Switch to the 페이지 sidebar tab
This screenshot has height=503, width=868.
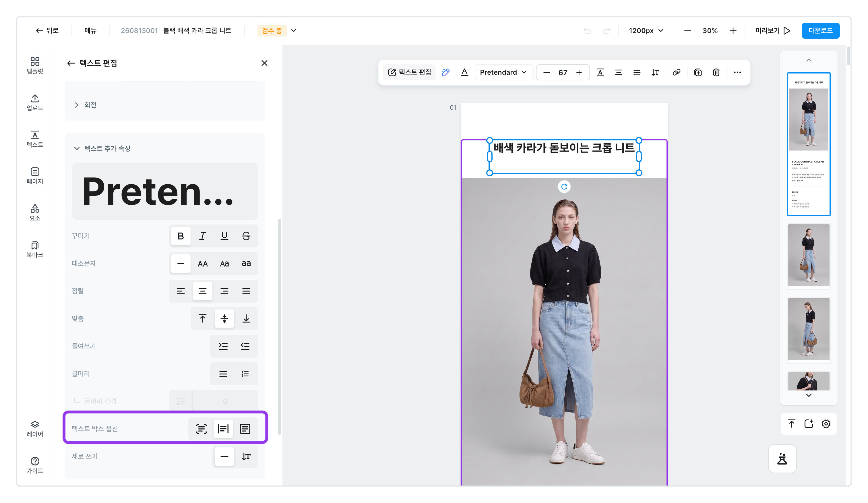coord(35,176)
